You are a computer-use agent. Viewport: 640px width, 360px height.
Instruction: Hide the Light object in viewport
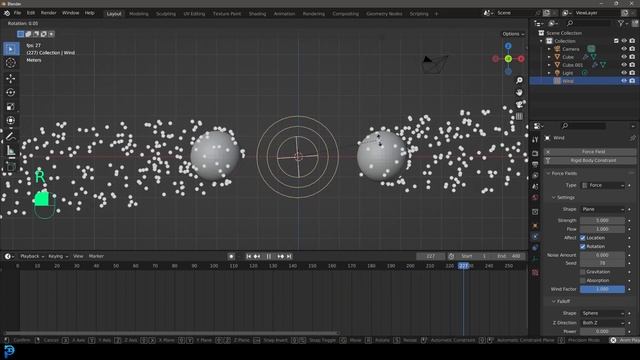click(x=624, y=73)
